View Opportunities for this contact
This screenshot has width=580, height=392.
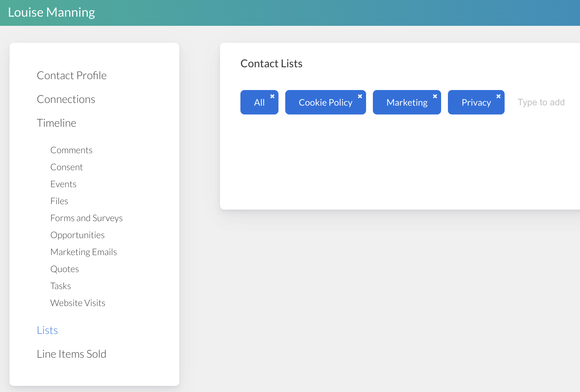pos(77,235)
